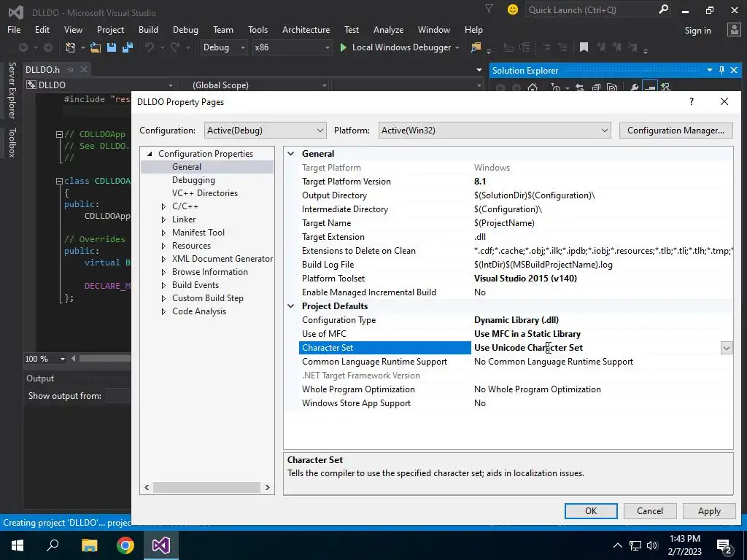Viewport: 747px width, 560px height.
Task: Pin the Solution Explorer panel with the pushpin
Action: [x=721, y=70]
